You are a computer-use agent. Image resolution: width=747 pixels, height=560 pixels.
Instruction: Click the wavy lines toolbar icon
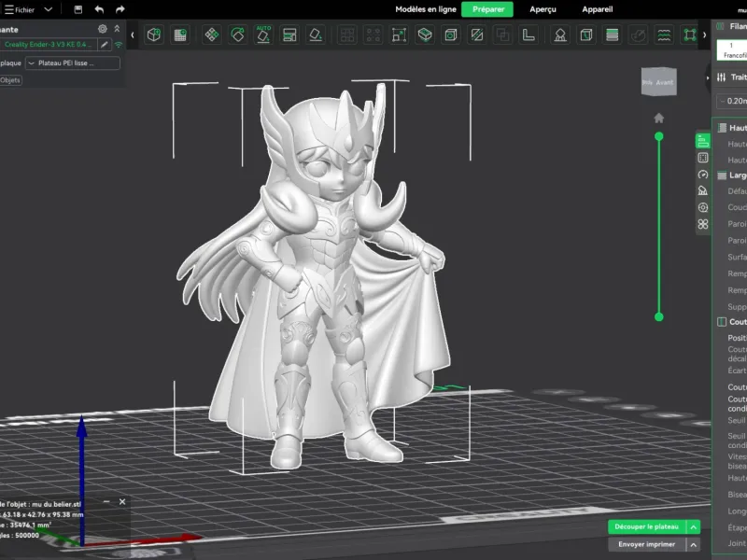coord(664,35)
